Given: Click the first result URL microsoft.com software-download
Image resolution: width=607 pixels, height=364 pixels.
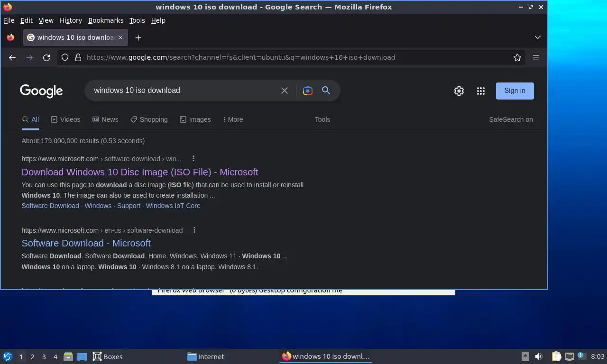Looking at the screenshot, I should click(101, 159).
